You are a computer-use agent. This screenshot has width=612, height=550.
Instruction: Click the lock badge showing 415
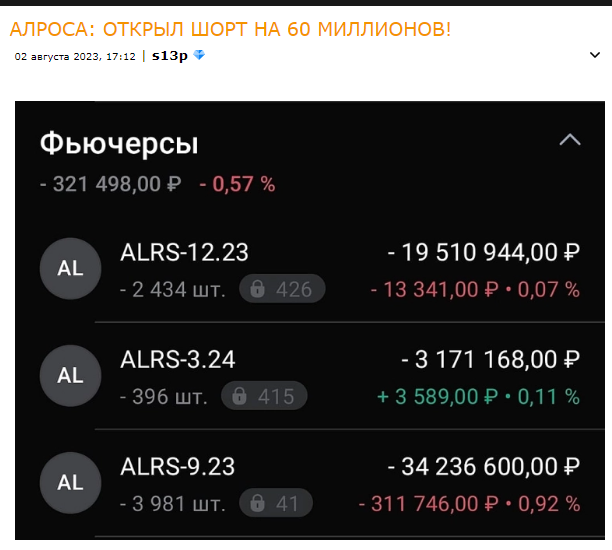point(264,397)
